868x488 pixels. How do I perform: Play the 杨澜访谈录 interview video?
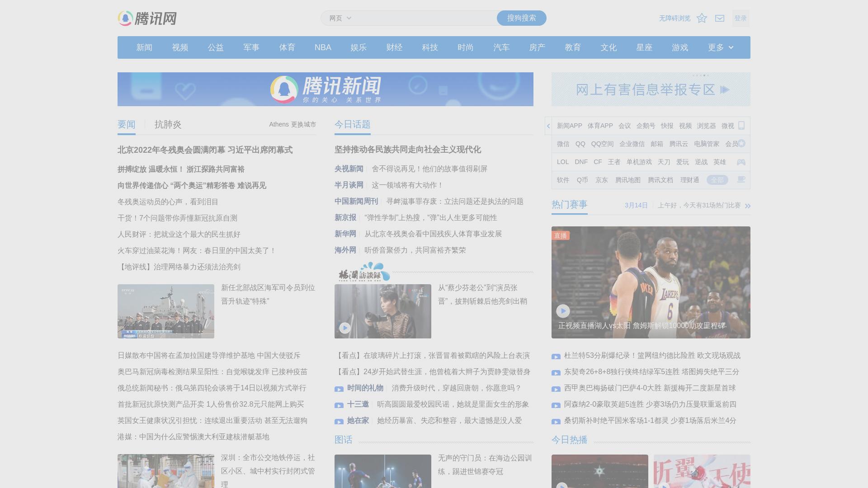[x=345, y=328]
